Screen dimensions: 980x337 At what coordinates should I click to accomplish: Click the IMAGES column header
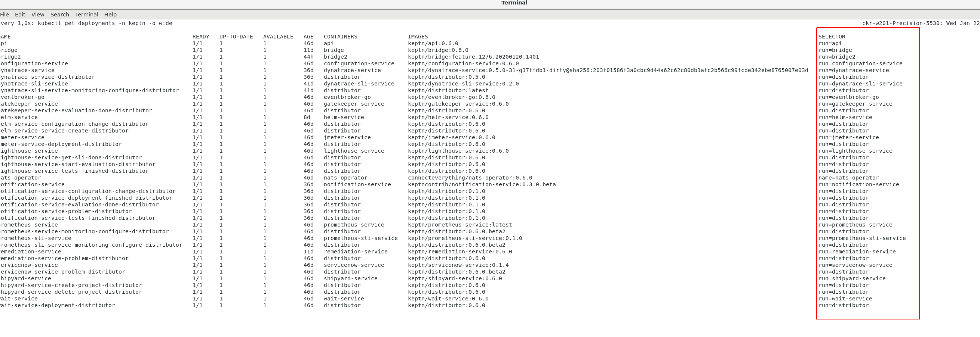[417, 37]
